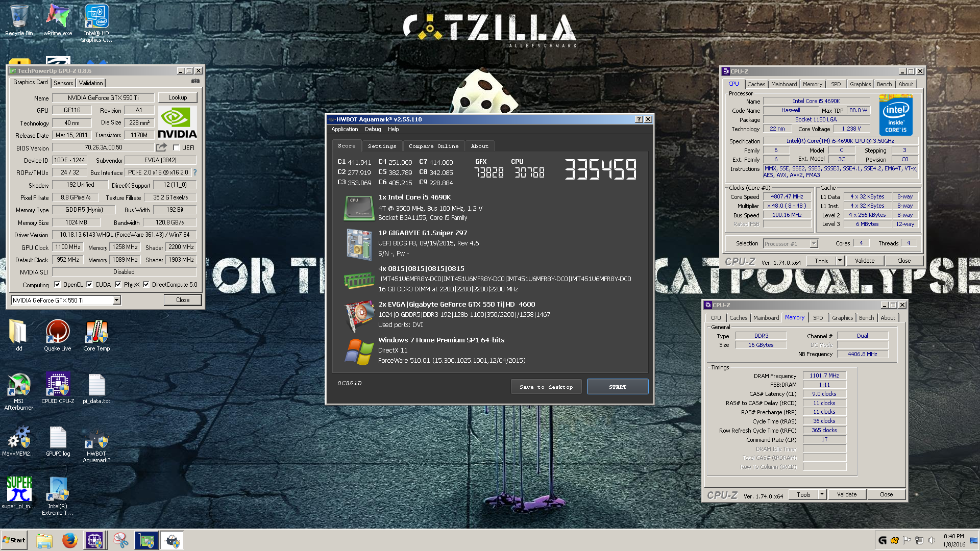Switch to the Settings tab in Aquamark

click(382, 146)
